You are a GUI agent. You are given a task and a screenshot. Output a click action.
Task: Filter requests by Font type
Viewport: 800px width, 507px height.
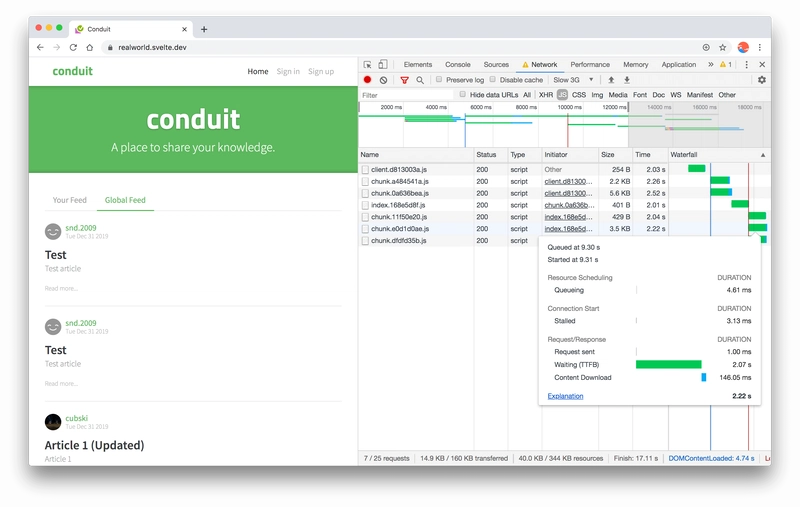point(640,95)
